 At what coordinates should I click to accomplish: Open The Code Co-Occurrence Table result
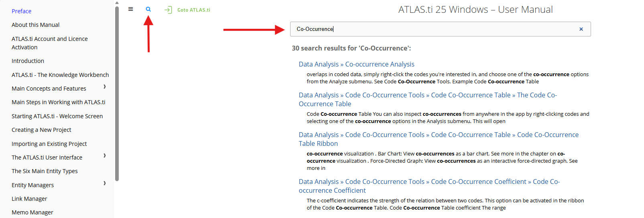[x=428, y=99]
